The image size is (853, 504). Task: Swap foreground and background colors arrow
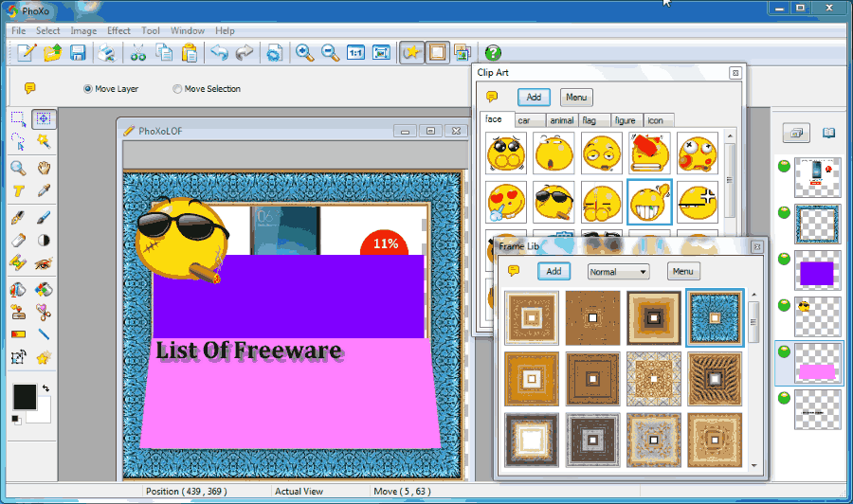[x=45, y=388]
